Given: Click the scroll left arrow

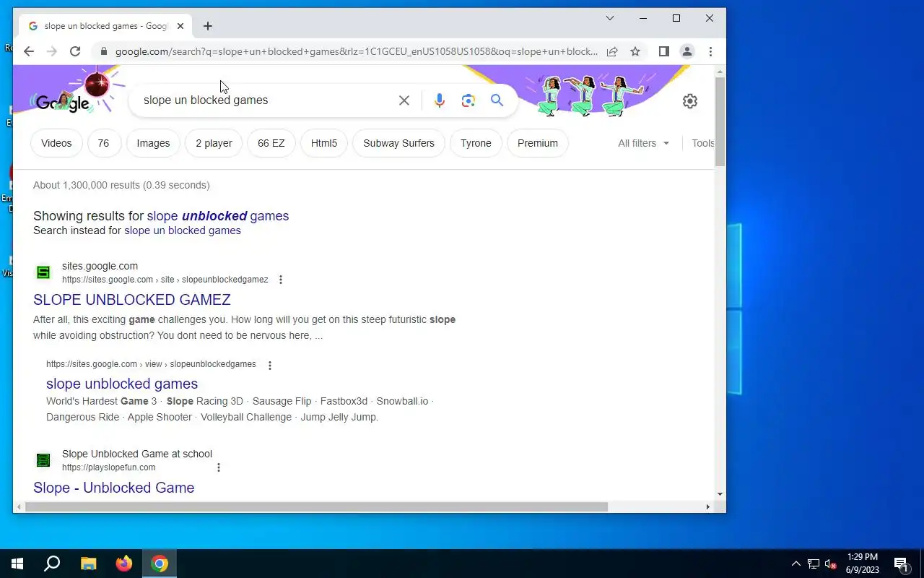Looking at the screenshot, I should (19, 507).
